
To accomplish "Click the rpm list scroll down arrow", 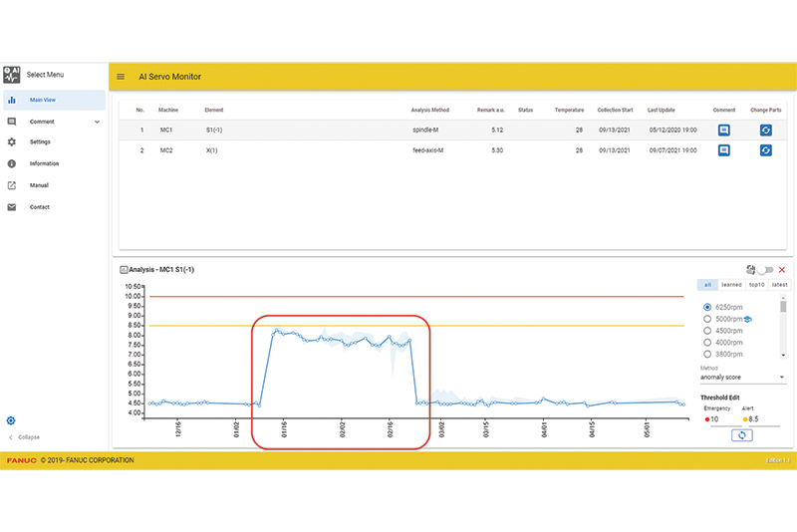I will pyautogui.click(x=783, y=356).
